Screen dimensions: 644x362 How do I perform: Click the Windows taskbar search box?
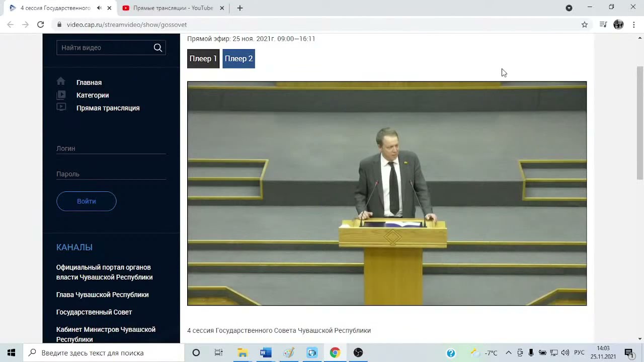[x=104, y=352]
